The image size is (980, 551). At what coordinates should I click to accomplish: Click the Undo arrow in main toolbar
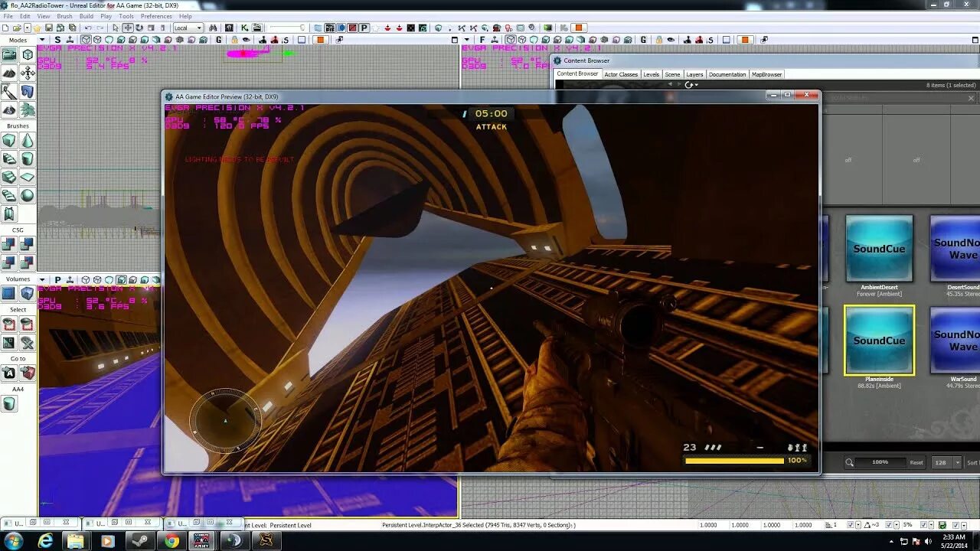click(x=88, y=28)
